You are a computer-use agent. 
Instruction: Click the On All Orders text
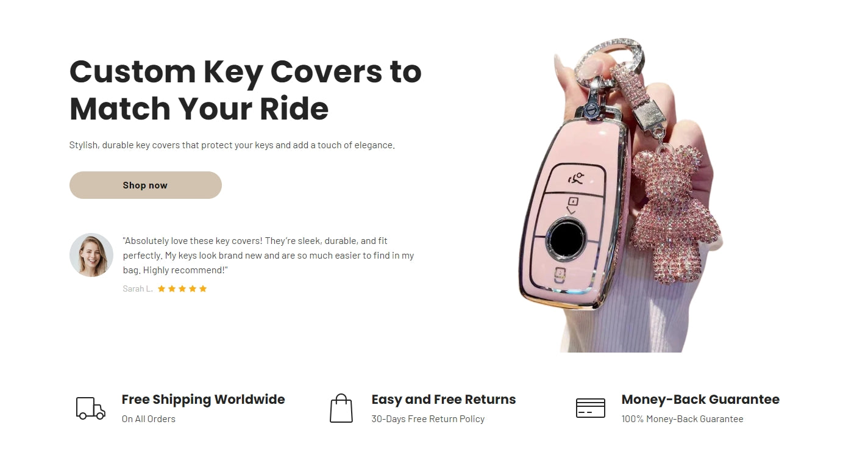click(148, 419)
